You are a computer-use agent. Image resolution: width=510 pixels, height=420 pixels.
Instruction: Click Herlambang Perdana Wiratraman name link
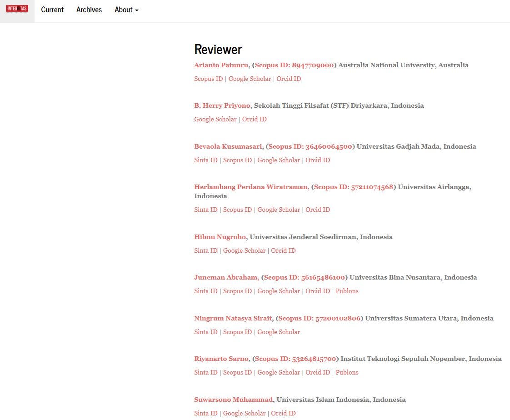(251, 187)
